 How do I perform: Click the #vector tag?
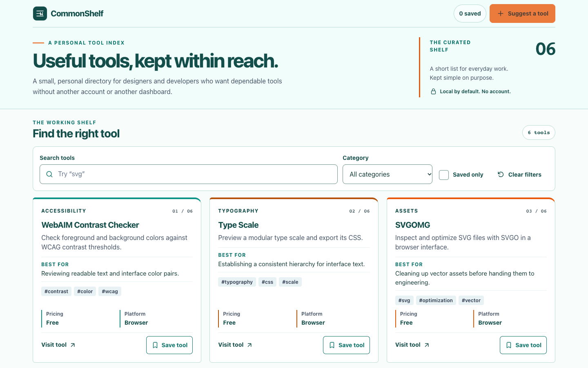coord(471,300)
